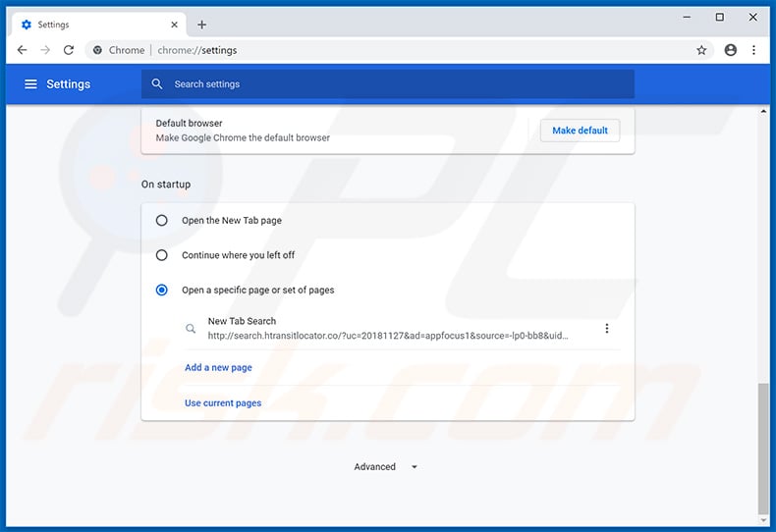Click the browser forward arrow
This screenshot has height=532, width=776.
tap(45, 50)
